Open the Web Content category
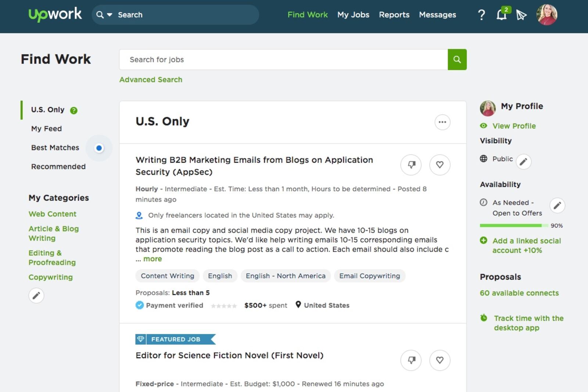The height and width of the screenshot is (392, 588). tap(53, 214)
